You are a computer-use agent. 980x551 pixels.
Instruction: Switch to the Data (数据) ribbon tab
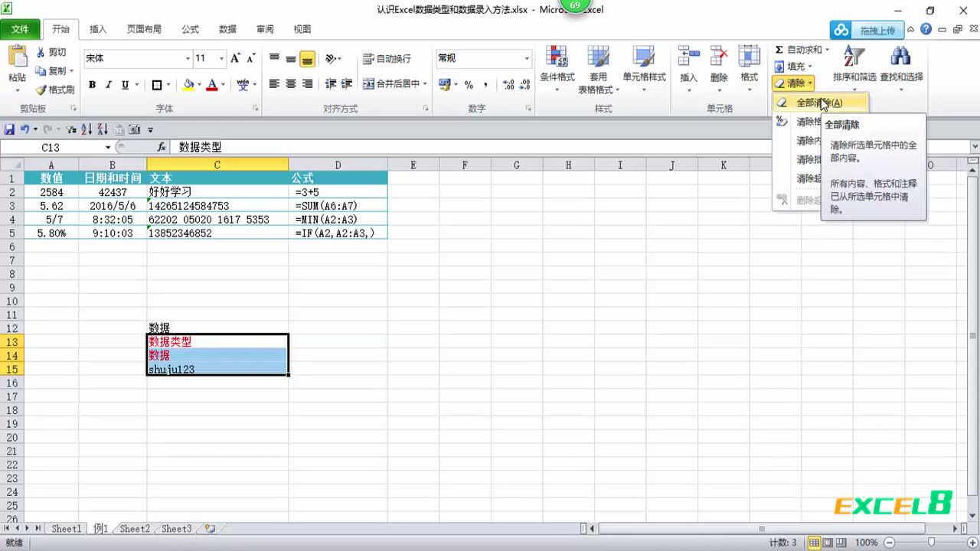click(227, 29)
